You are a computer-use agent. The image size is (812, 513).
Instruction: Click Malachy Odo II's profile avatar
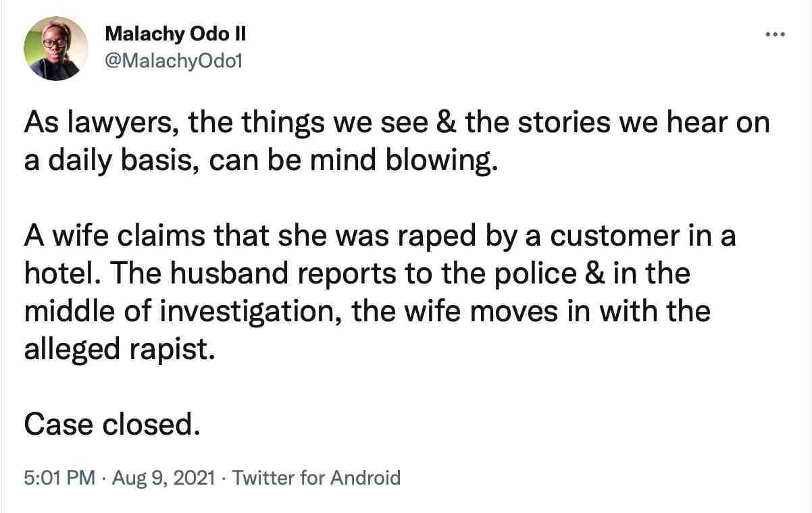pyautogui.click(x=56, y=49)
